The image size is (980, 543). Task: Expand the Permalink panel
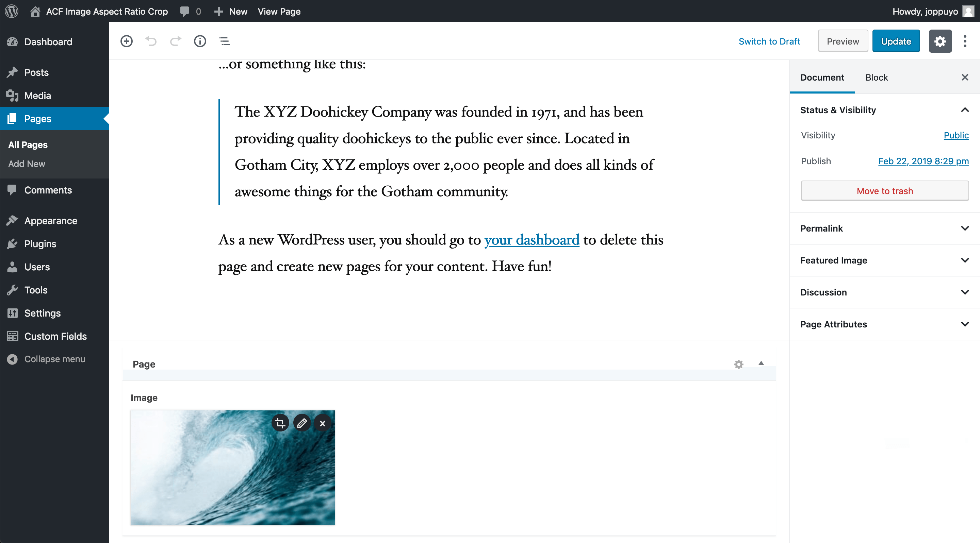pos(964,228)
